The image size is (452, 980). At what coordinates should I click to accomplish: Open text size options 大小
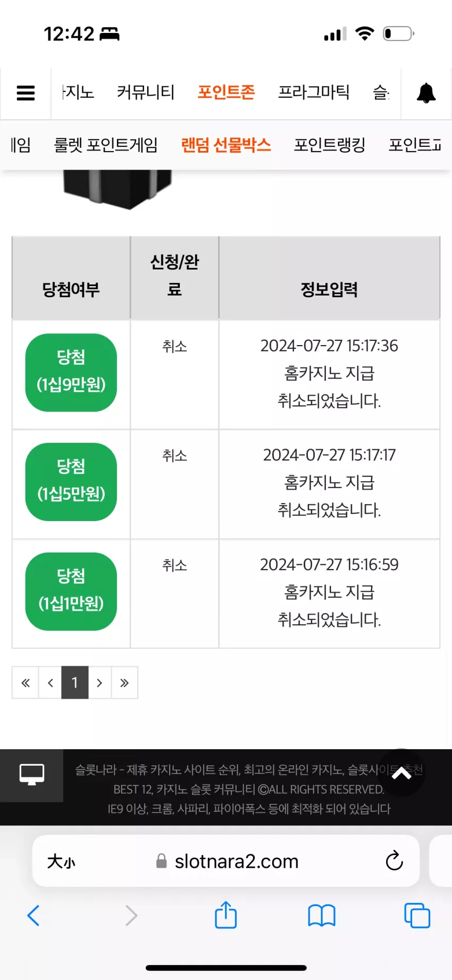click(61, 861)
